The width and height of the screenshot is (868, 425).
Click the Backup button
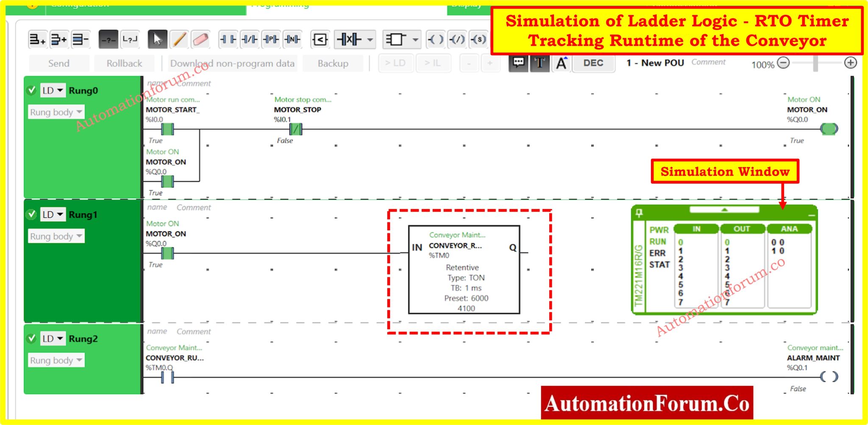[x=333, y=64]
